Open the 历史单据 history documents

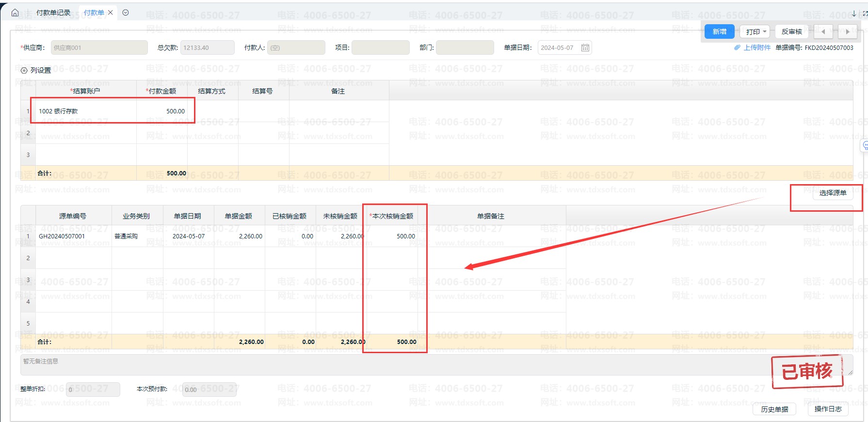(x=774, y=409)
